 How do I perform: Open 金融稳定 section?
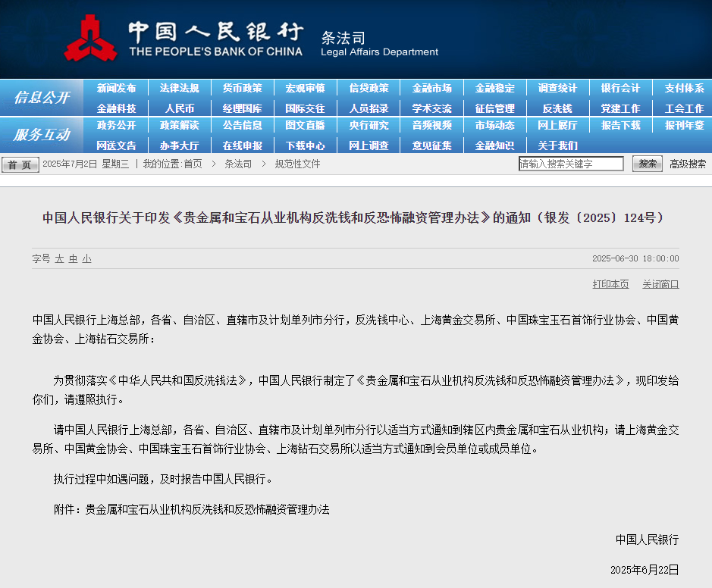[495, 88]
